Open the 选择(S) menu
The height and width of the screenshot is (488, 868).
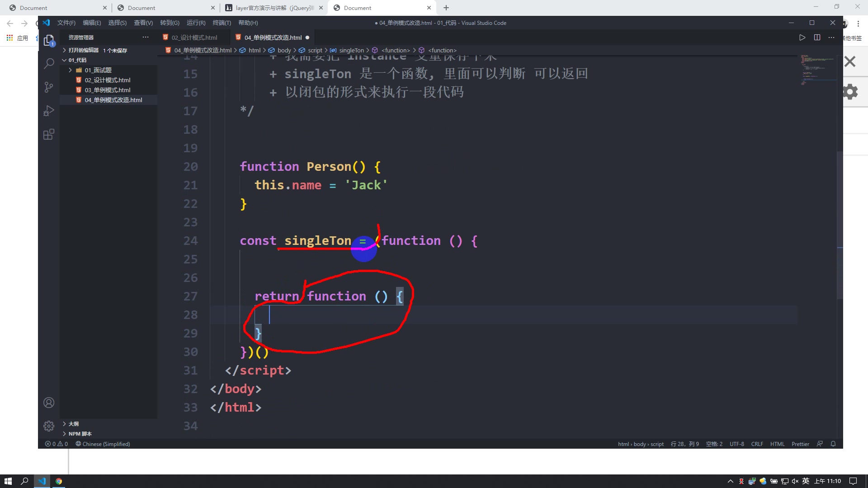pyautogui.click(x=117, y=23)
